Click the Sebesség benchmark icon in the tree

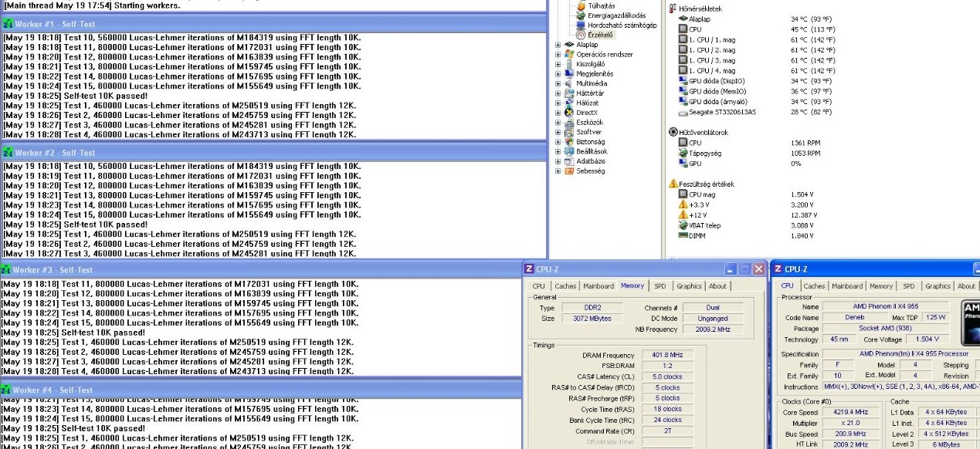pyautogui.click(x=569, y=170)
